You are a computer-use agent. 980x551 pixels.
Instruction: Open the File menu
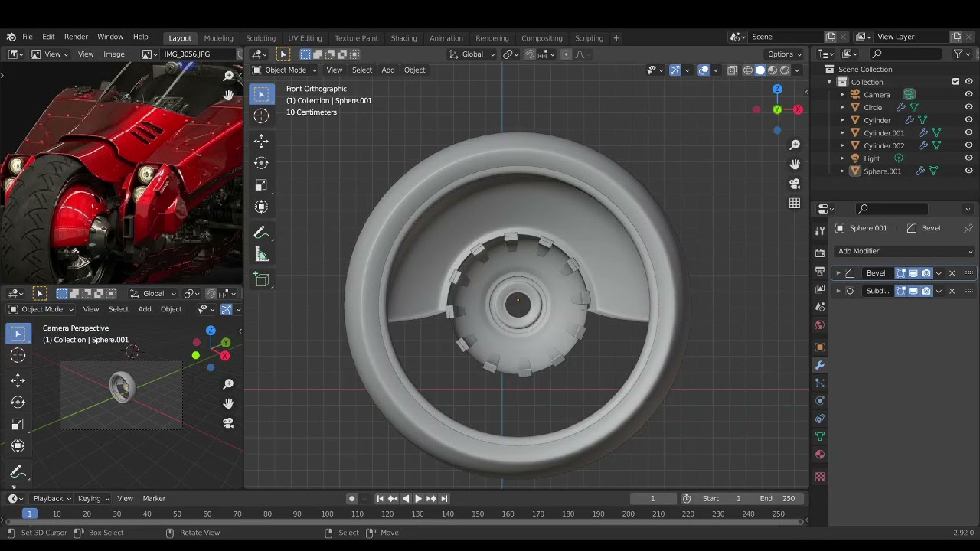pyautogui.click(x=27, y=37)
